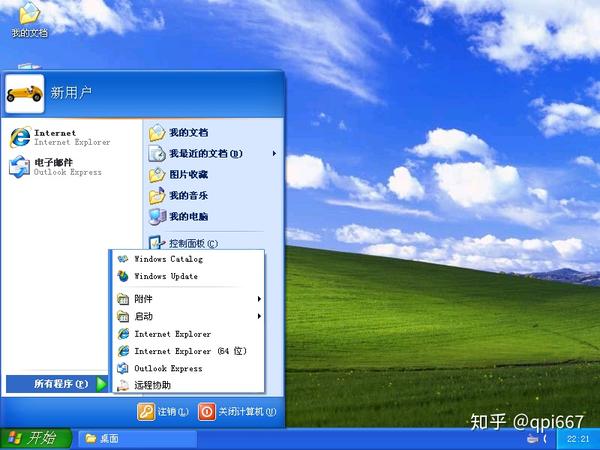Select the Windows Update menu entry
600x450 pixels.
tap(188, 276)
